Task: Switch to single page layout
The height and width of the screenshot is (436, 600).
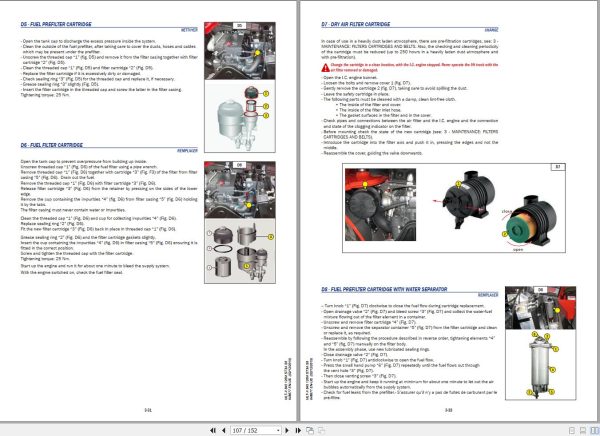Action: click(572, 431)
